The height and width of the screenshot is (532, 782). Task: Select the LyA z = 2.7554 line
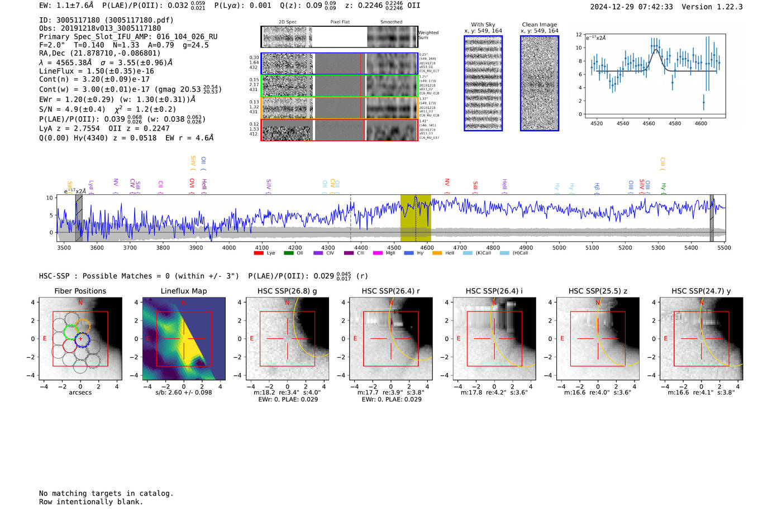(x=104, y=128)
